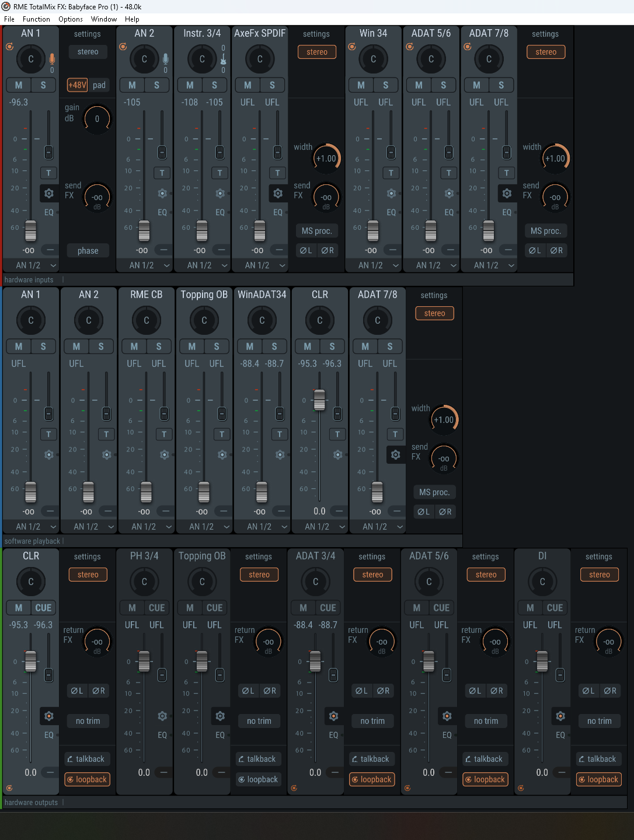This screenshot has width=634, height=840.
Task: Solo the Topping OB software playback channel
Action: [217, 346]
